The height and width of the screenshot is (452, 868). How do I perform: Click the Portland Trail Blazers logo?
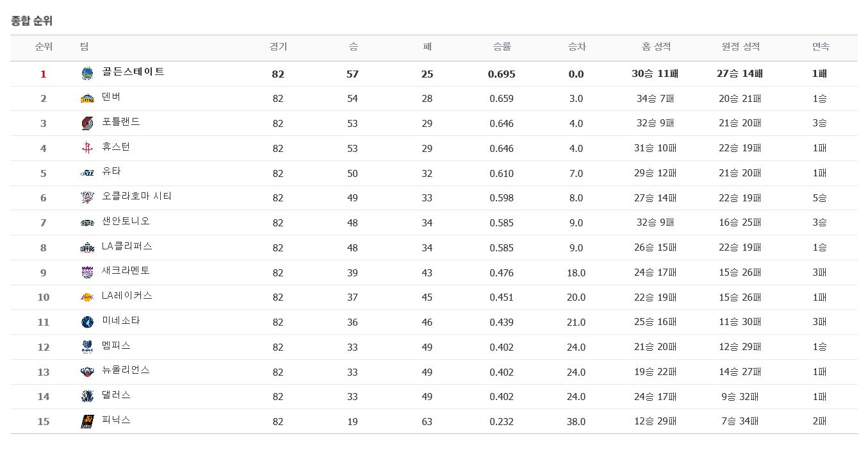pos(87,123)
